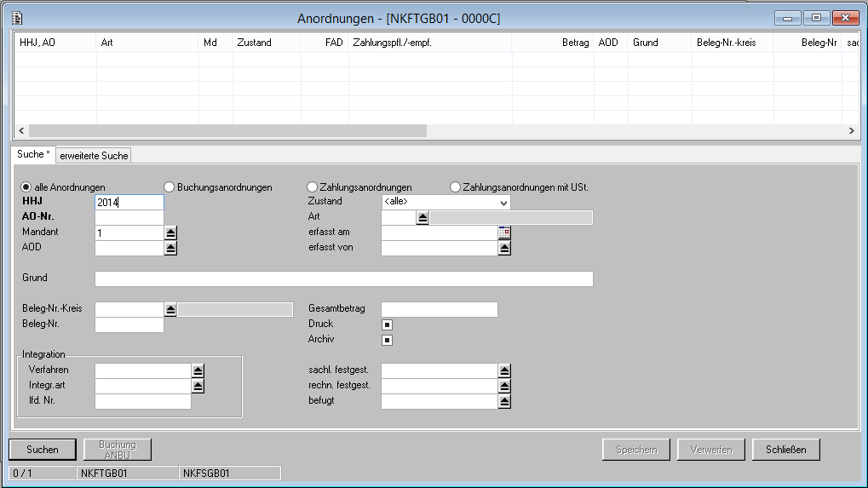The image size is (868, 488).
Task: Click the horizontal scrollbar of results table
Action: (x=227, y=131)
